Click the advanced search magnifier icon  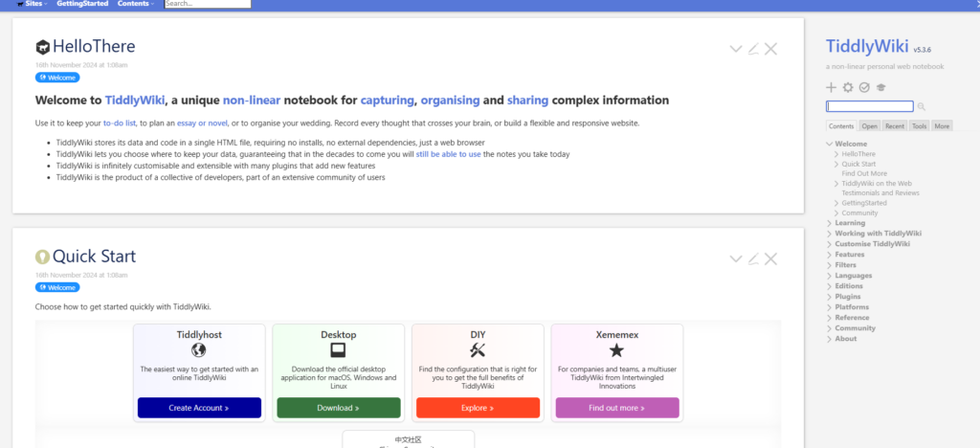tap(922, 106)
